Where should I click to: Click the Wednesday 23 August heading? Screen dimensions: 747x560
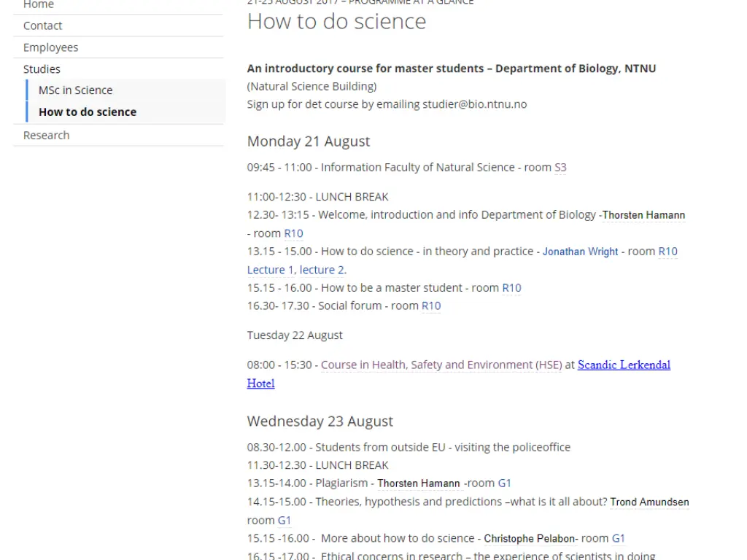point(320,421)
